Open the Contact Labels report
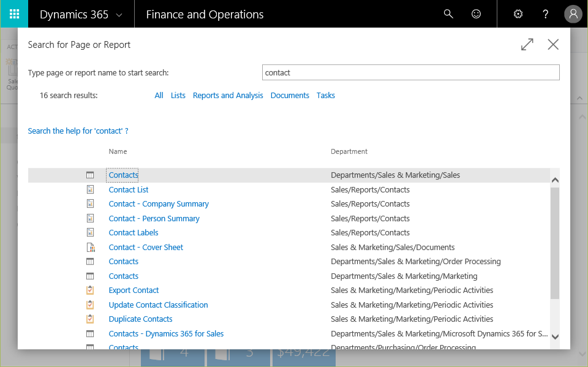588x367 pixels. pos(134,233)
